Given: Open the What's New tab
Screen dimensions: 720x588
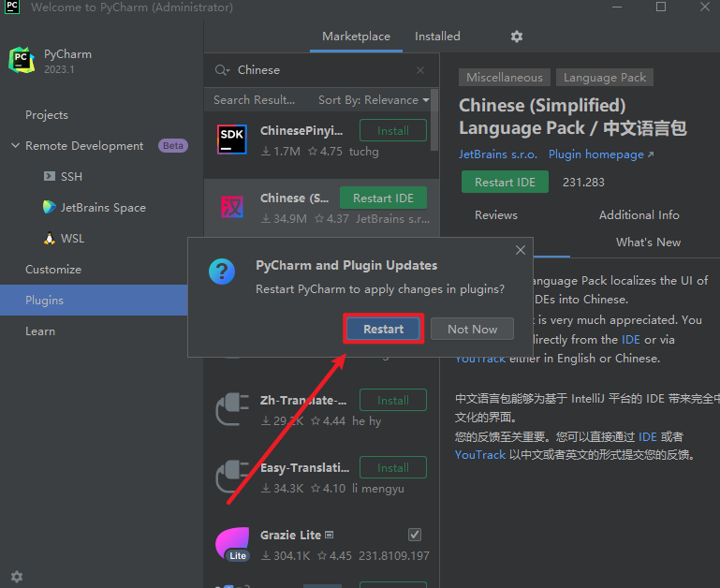Looking at the screenshot, I should (x=648, y=243).
